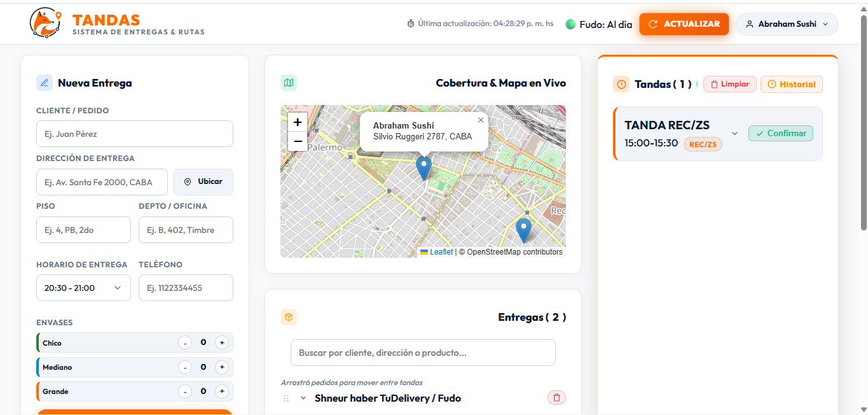Click the Shneur haber TuDelivery / Fudo text

click(x=388, y=398)
